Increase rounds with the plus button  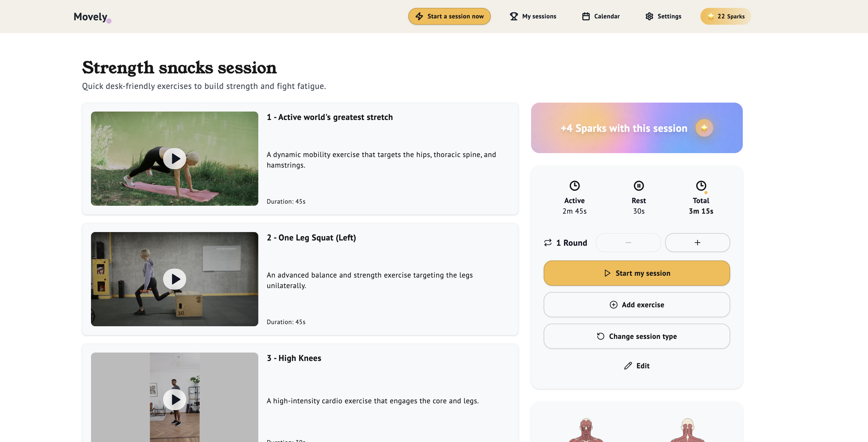(x=697, y=242)
